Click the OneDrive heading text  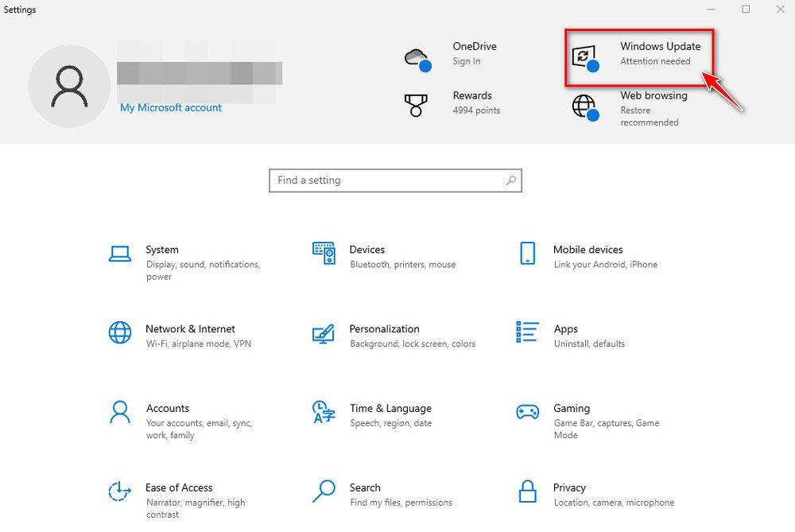pos(475,46)
